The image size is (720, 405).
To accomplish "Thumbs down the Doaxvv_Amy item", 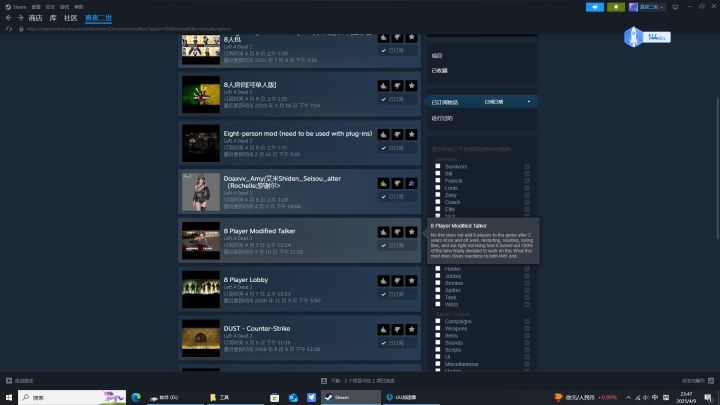I will [x=397, y=183].
